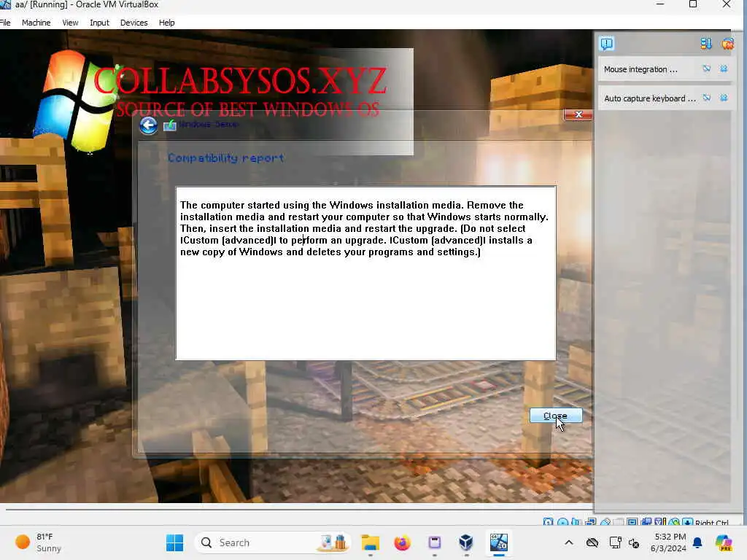Open the View menu

coord(70,23)
